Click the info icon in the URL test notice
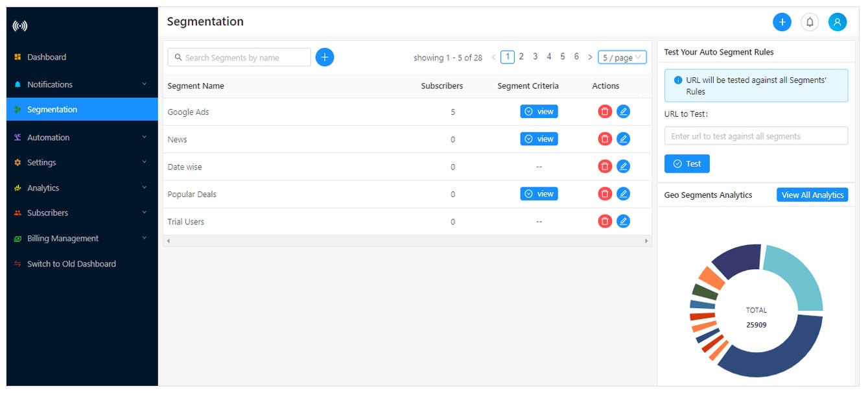Screen dimensions: 868x393 click(x=678, y=80)
